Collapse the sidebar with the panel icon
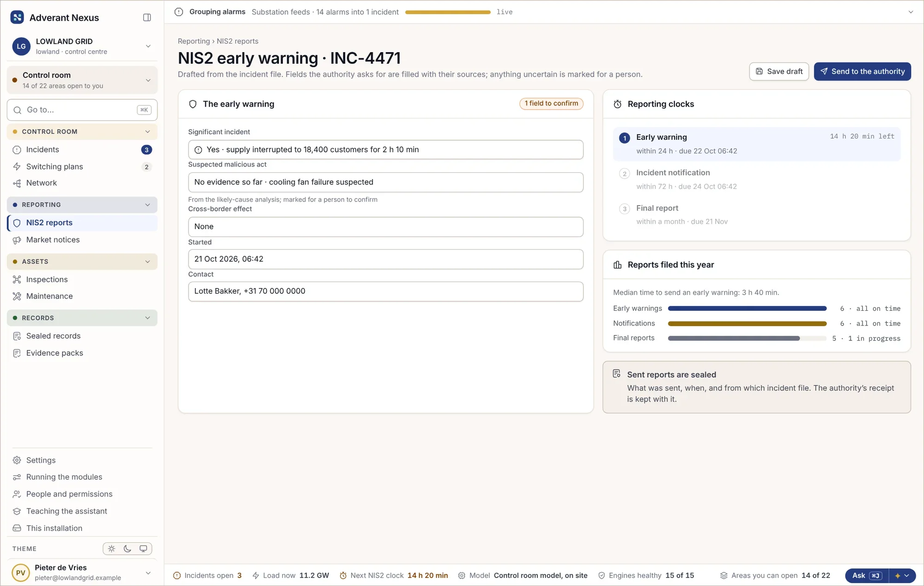The image size is (924, 586). [147, 18]
